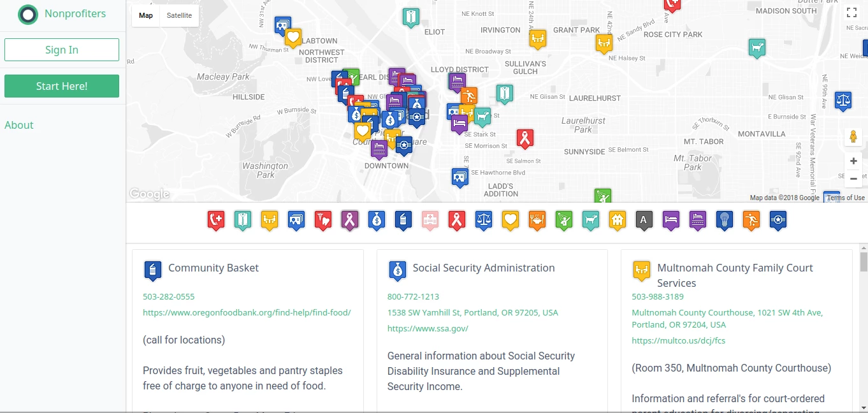The image size is (868, 413).
Task: Open the ssa.gov website link
Action: (x=428, y=328)
